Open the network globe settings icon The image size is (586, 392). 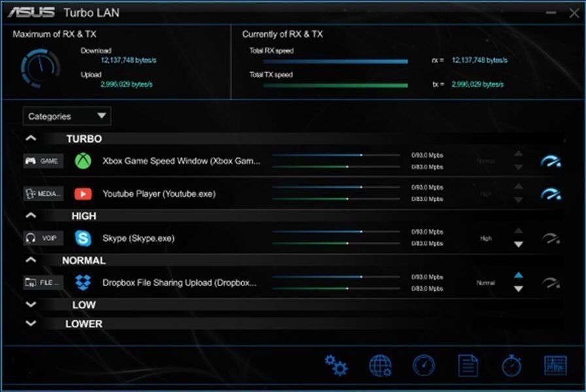[380, 365]
